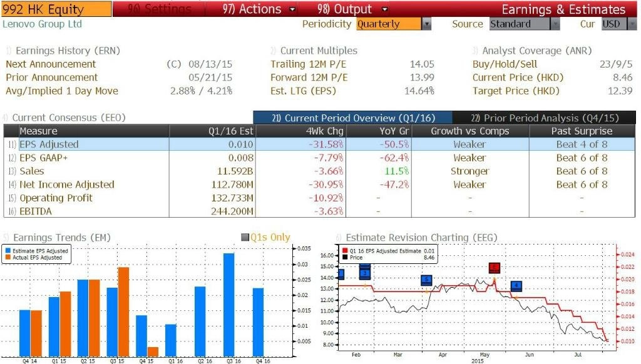Click the Stronger growth vs comps cell

coord(470,171)
